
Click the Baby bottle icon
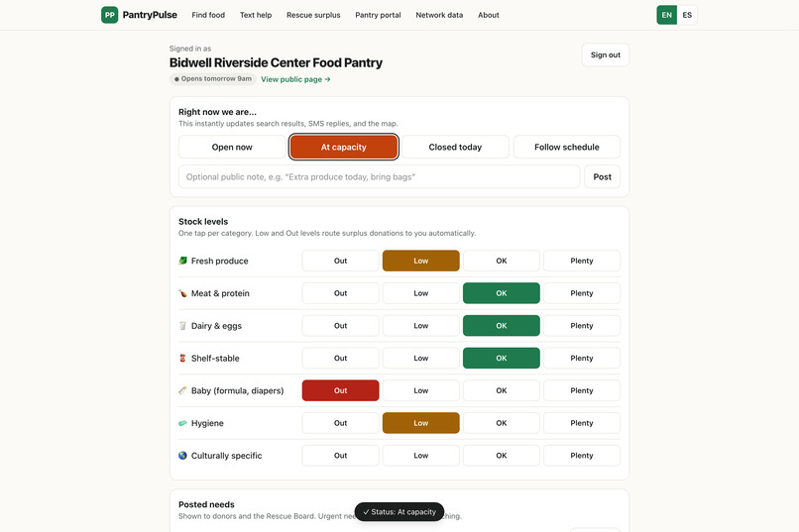[x=183, y=390]
